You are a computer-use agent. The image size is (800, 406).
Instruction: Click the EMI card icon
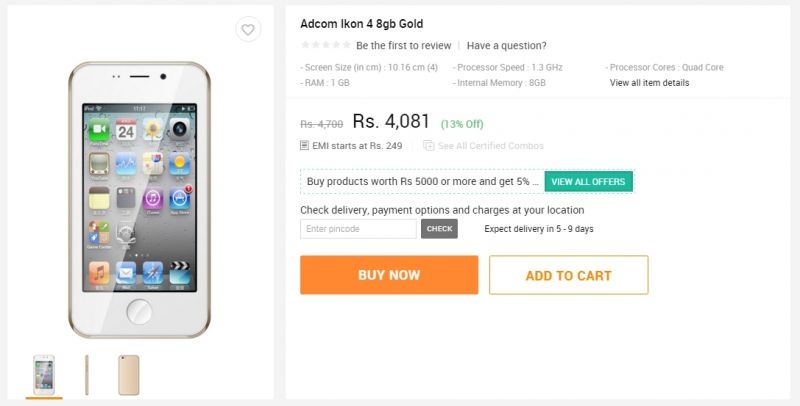pos(305,146)
